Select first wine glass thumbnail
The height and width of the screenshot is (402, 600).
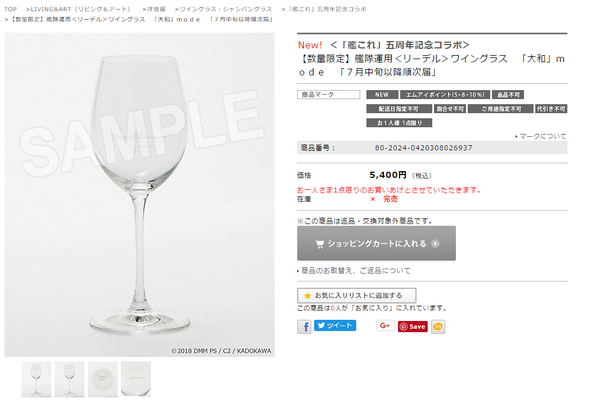[x=36, y=379]
